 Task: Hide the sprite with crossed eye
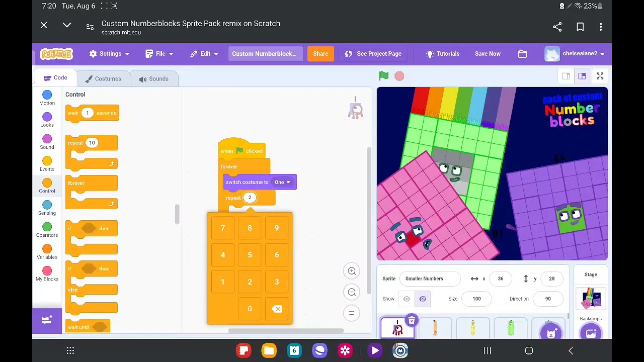click(423, 299)
